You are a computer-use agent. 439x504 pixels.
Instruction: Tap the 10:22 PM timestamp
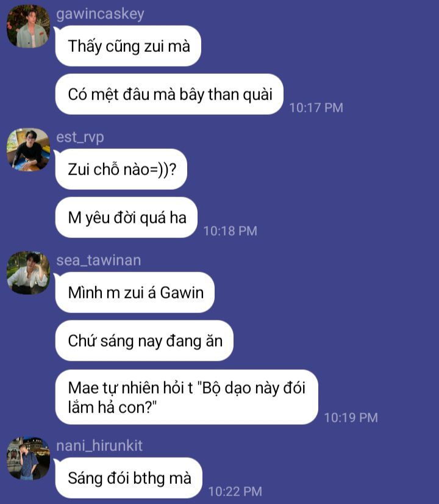pos(235,491)
